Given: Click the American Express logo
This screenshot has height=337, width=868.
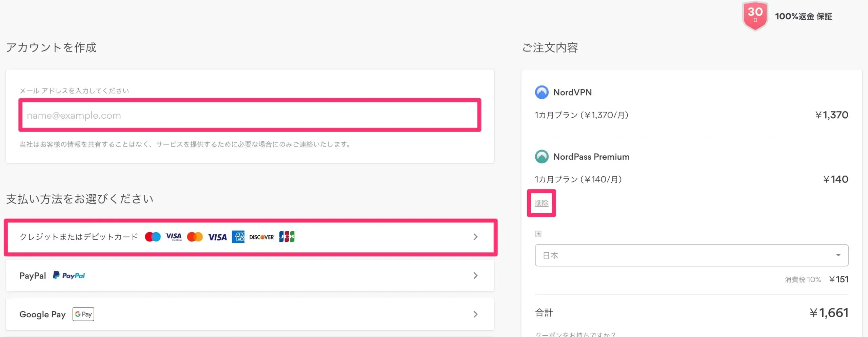Looking at the screenshot, I should pos(238,237).
